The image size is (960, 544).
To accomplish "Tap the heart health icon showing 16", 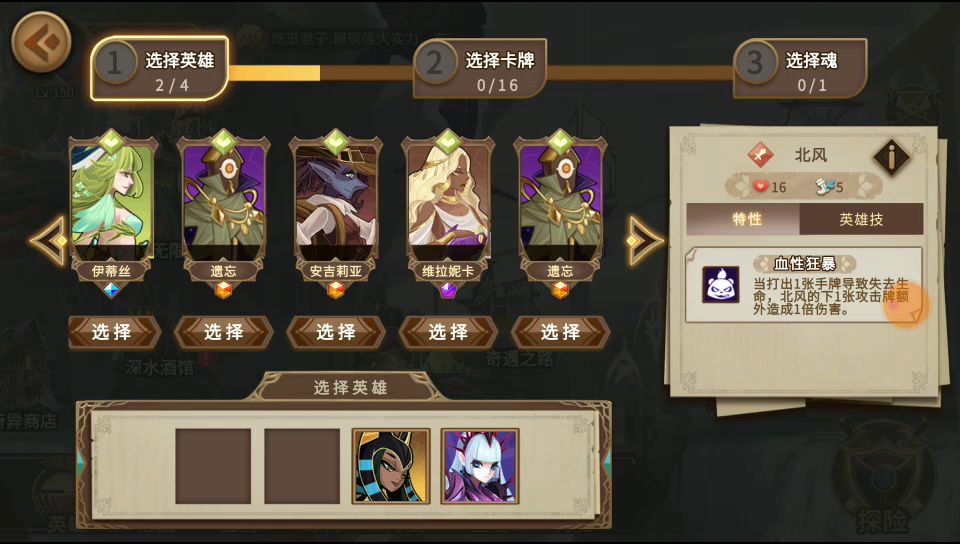I will pyautogui.click(x=760, y=186).
